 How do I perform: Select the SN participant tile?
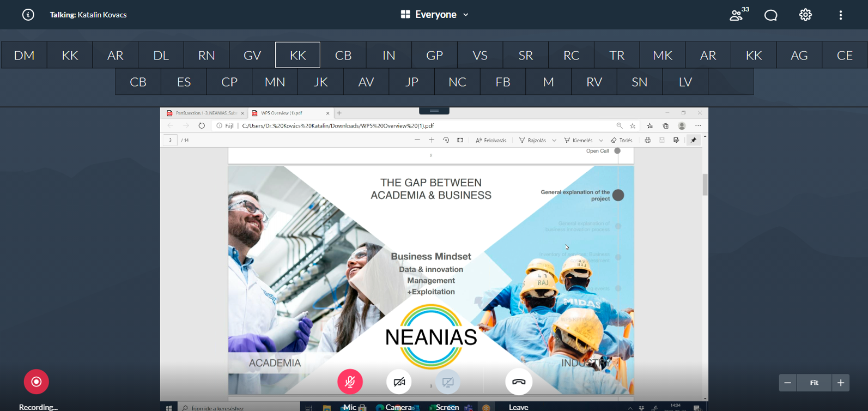[640, 82]
